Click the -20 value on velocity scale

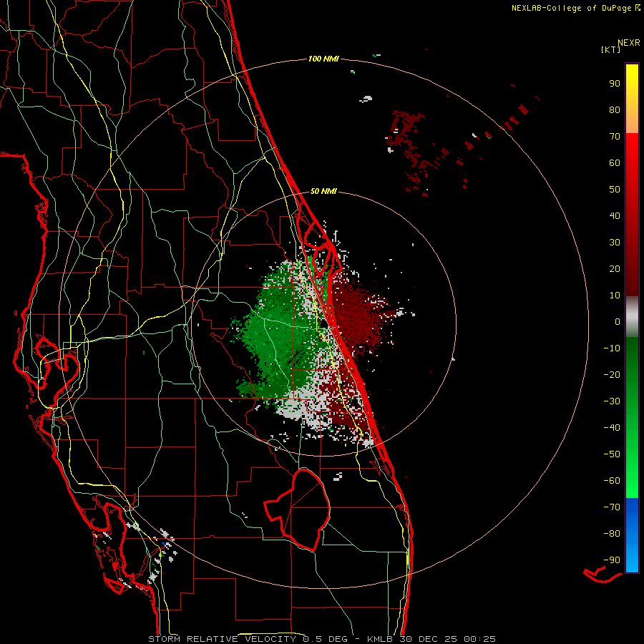click(x=612, y=375)
